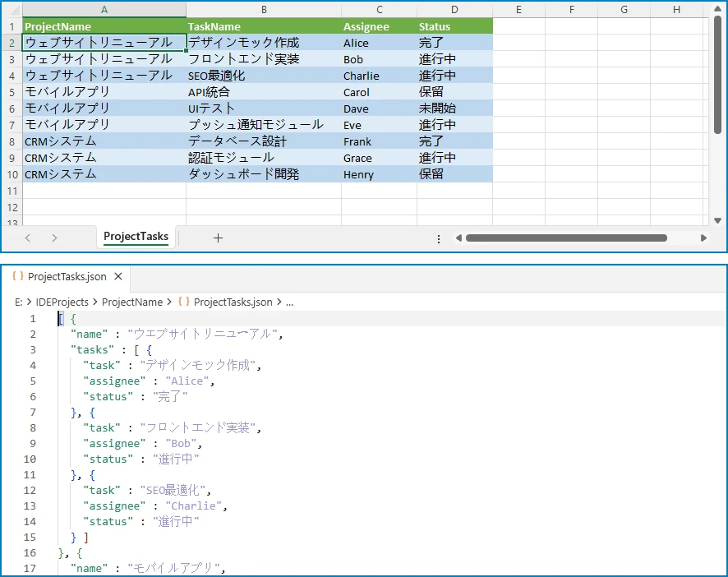The height and width of the screenshot is (577, 728).
Task: Click cell containing UIテスト
Action: point(264,108)
